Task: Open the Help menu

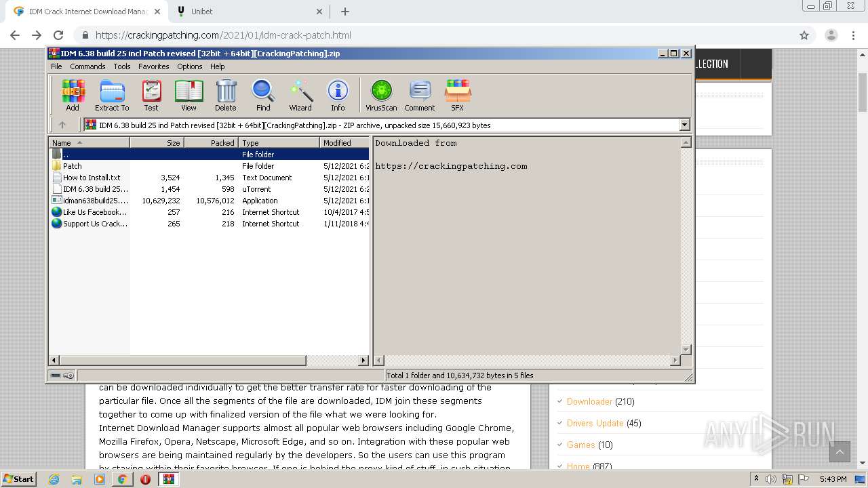Action: (x=217, y=66)
